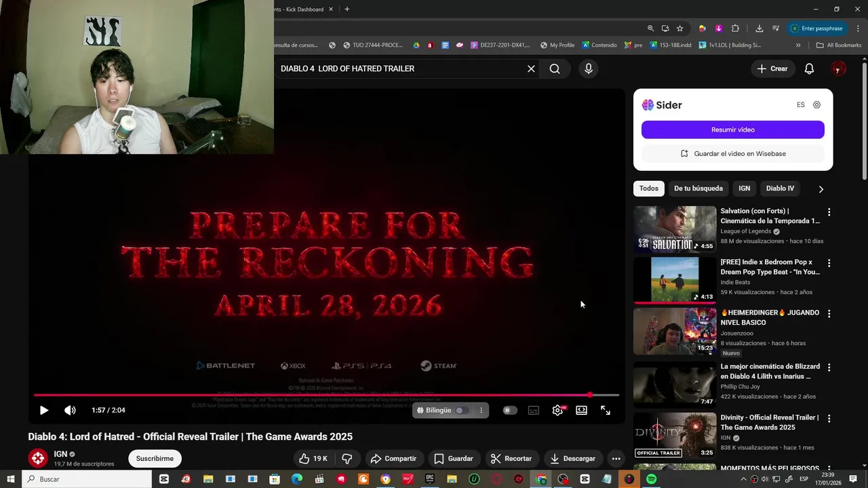
Task: Open the Salvation cinematic video thumbnail
Action: 675,229
